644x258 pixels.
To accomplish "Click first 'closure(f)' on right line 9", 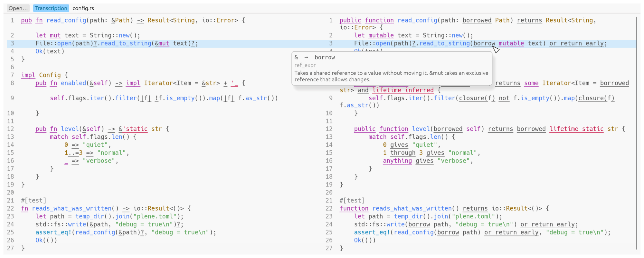I will click(x=477, y=98).
